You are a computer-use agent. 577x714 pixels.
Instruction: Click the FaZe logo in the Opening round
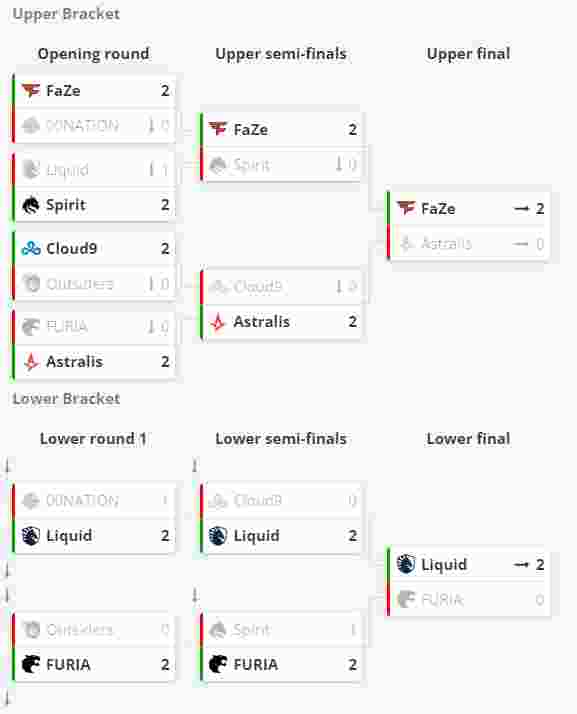(31, 90)
